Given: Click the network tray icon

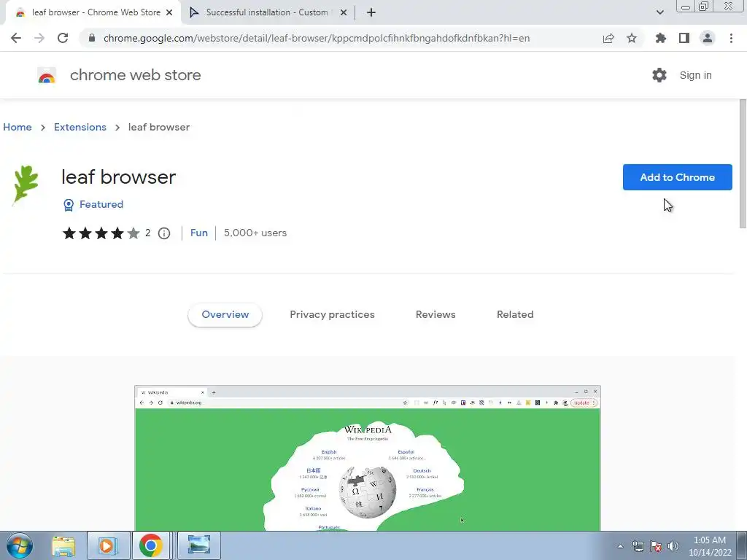Looking at the screenshot, I should pos(638,546).
